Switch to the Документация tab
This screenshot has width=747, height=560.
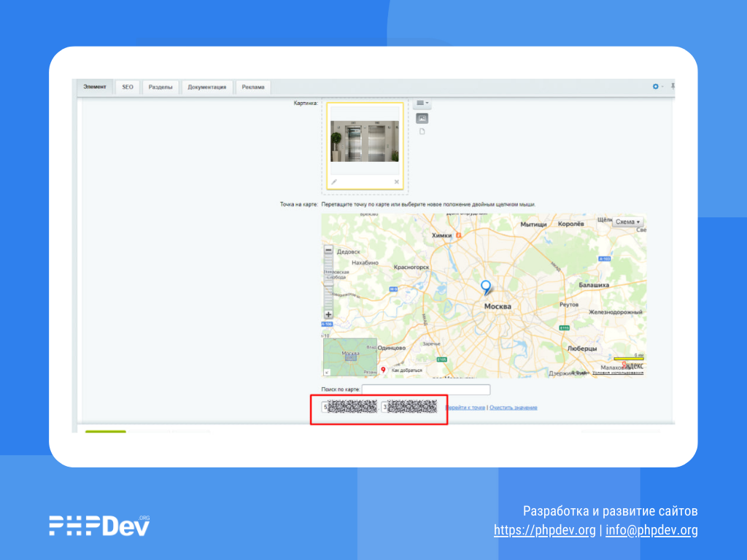[206, 87]
